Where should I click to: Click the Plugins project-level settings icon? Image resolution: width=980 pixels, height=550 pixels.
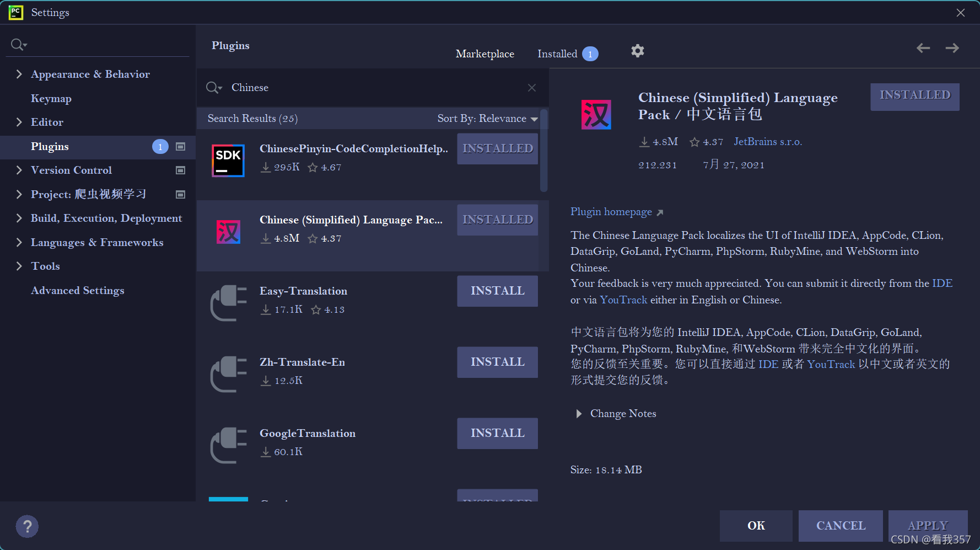[180, 147]
